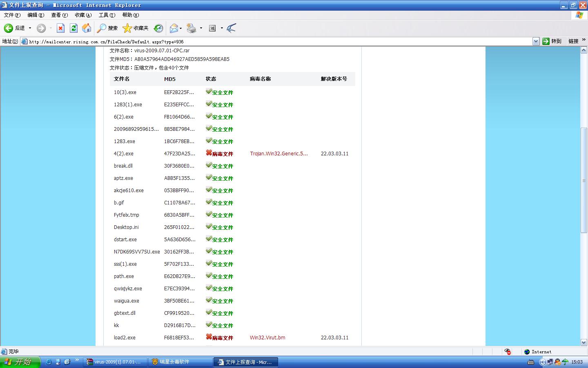The height and width of the screenshot is (368, 588).
Task: Click the Windows 开始 Start button
Action: [20, 362]
